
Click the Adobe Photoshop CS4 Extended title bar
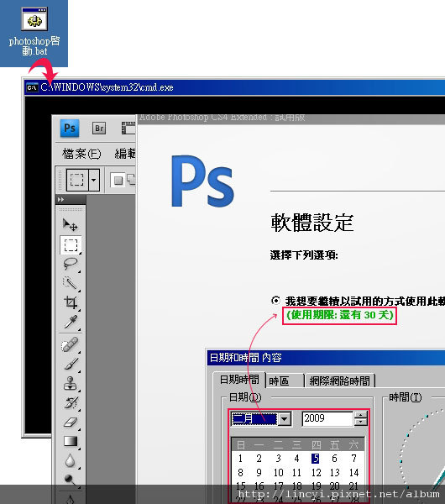click(x=291, y=118)
